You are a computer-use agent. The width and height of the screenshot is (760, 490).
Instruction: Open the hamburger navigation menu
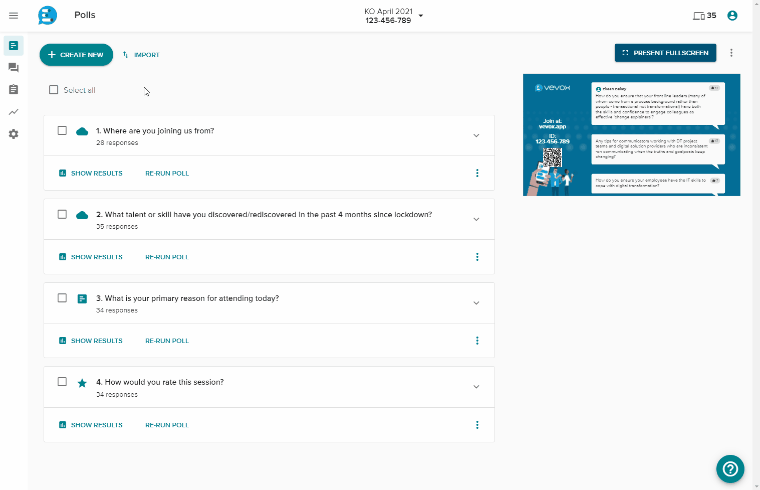(14, 16)
